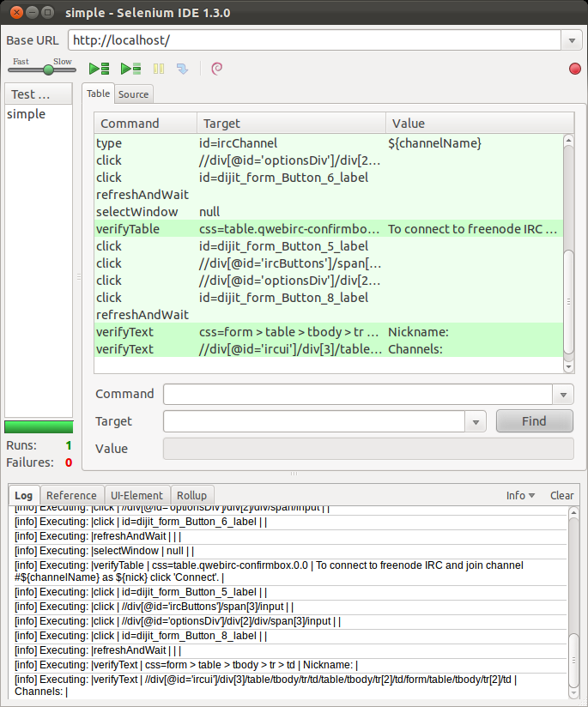Image resolution: width=588 pixels, height=707 pixels.
Task: Click the green test progress bar
Action: (39, 426)
